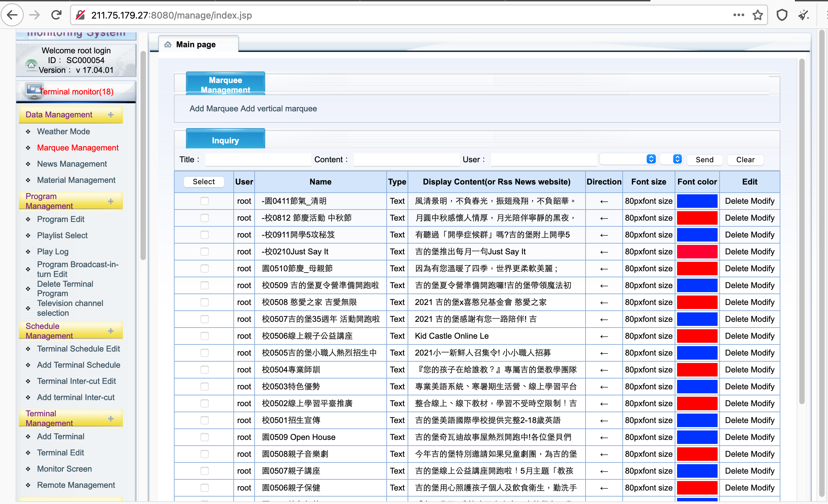Click Terminal monitor(18) link

[77, 92]
